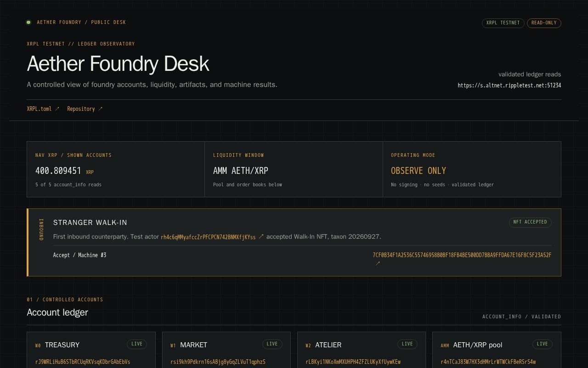Click the AMM AETH/XRP liquidity window value
Screen dimensions: 588x368
click(241, 171)
